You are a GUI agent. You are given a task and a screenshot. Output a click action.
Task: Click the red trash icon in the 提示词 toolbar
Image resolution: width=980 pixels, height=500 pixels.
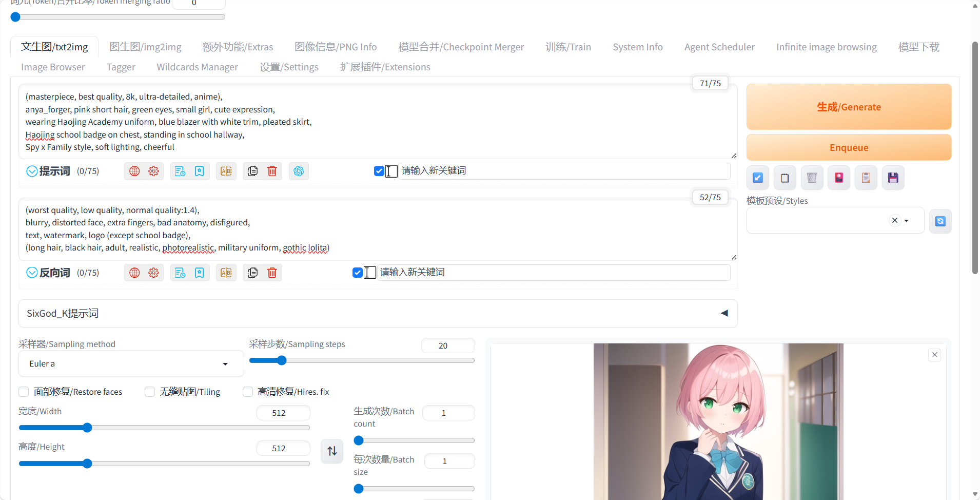click(272, 171)
